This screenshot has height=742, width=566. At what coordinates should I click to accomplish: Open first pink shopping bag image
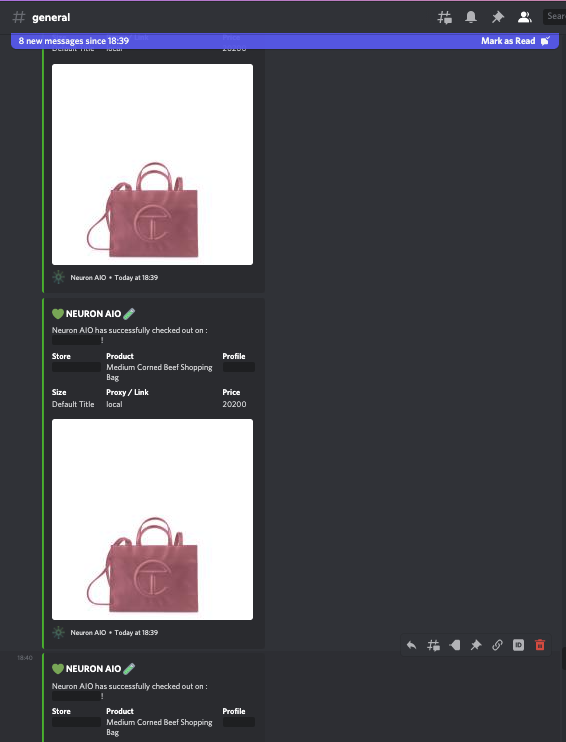point(152,164)
